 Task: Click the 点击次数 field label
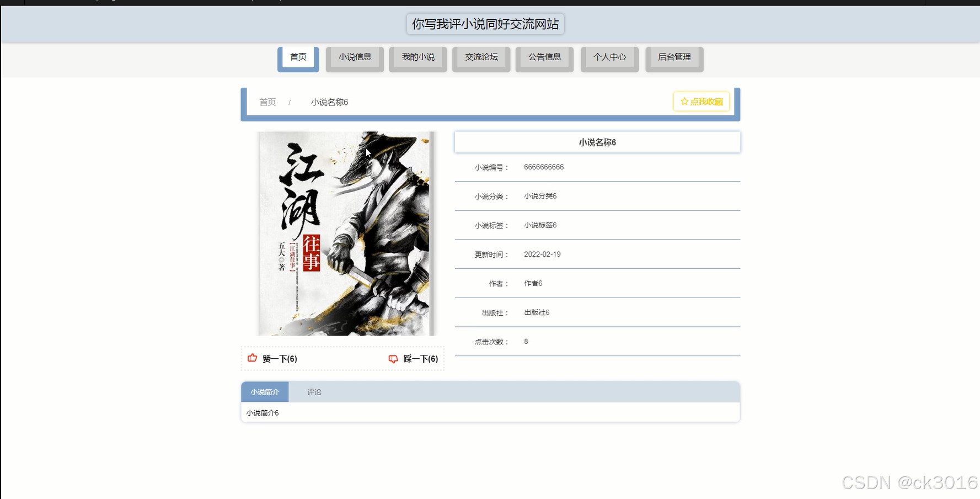(x=491, y=342)
